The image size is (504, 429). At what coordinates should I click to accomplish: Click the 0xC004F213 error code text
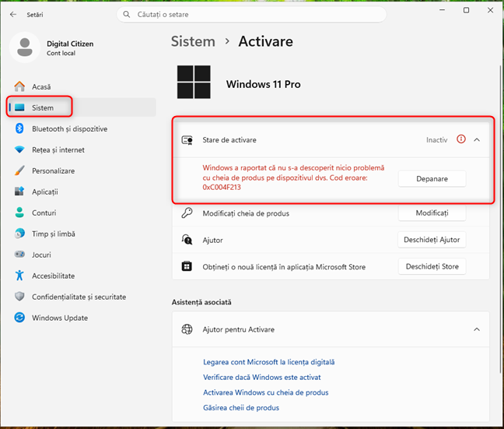pos(222,187)
